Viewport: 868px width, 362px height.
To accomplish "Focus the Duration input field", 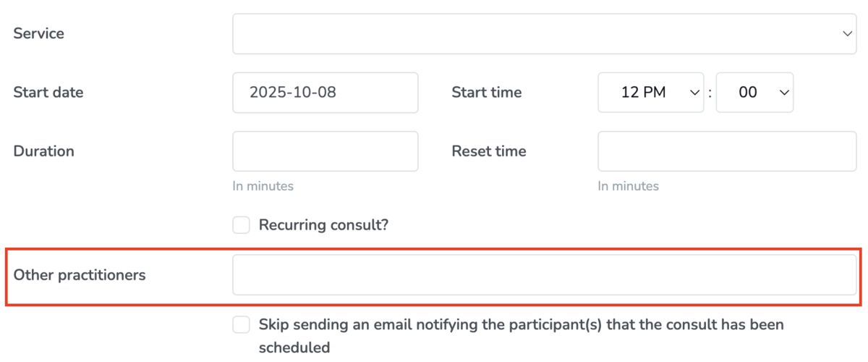I will tap(325, 151).
